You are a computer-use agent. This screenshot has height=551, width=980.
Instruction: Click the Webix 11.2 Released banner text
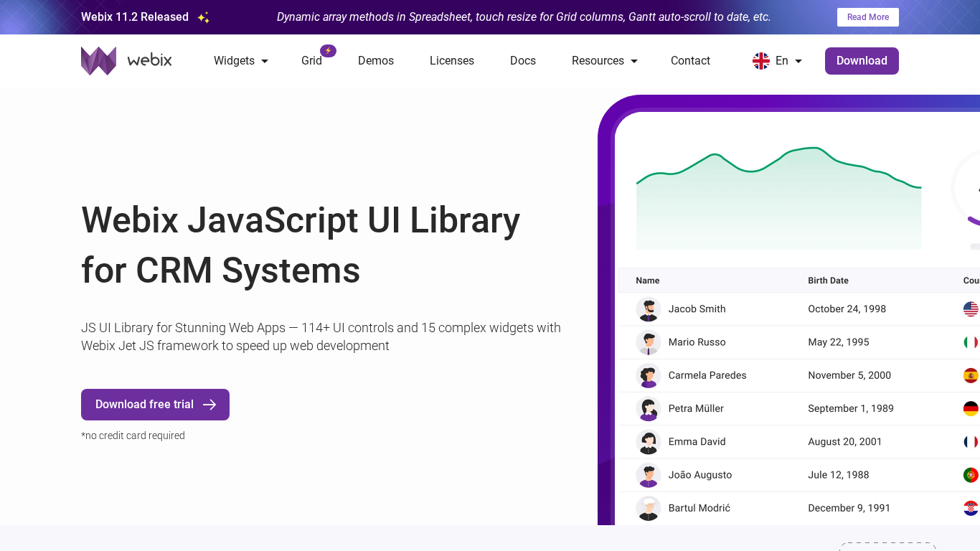pyautogui.click(x=135, y=17)
